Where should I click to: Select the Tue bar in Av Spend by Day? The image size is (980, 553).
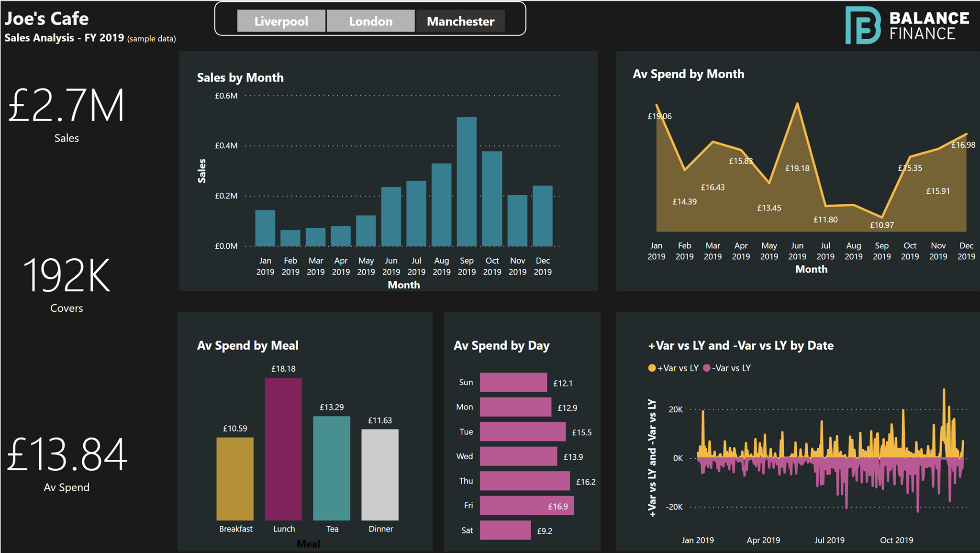[x=523, y=431]
